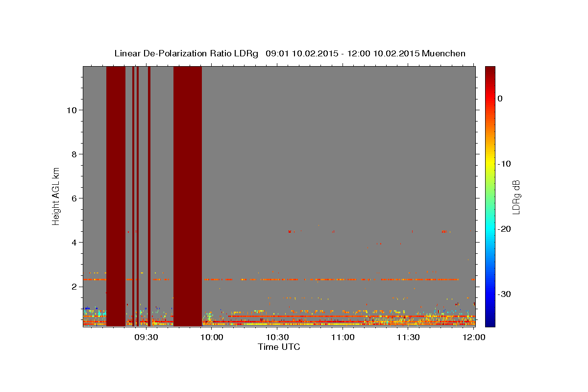This screenshot has width=588, height=392.
Task: Click the 10:30 time tick label
Action: click(x=277, y=337)
